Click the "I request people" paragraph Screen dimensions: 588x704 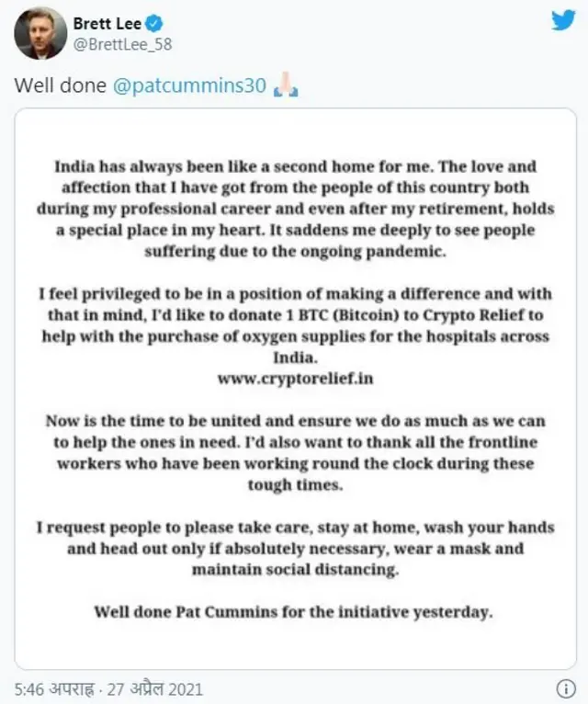click(295, 548)
